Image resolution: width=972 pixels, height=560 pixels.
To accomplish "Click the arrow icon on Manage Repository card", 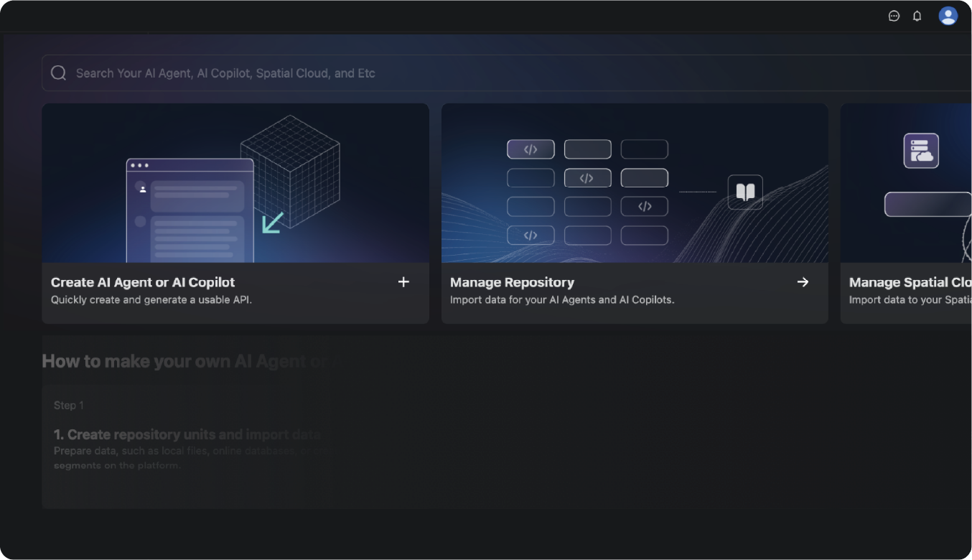I will 803,282.
